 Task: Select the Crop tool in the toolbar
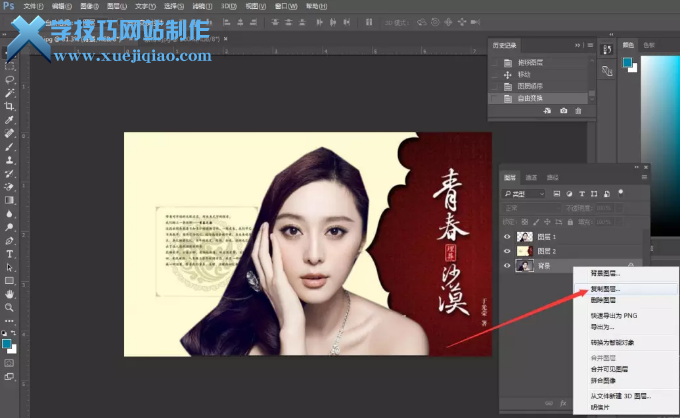pyautogui.click(x=10, y=106)
